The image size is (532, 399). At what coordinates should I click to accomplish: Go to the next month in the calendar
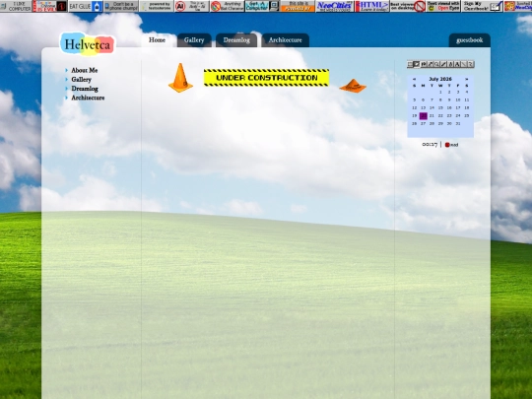467,79
